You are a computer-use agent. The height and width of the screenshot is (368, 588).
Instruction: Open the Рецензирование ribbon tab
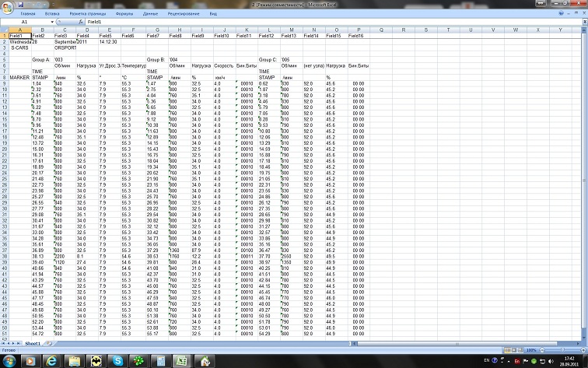pyautogui.click(x=184, y=13)
